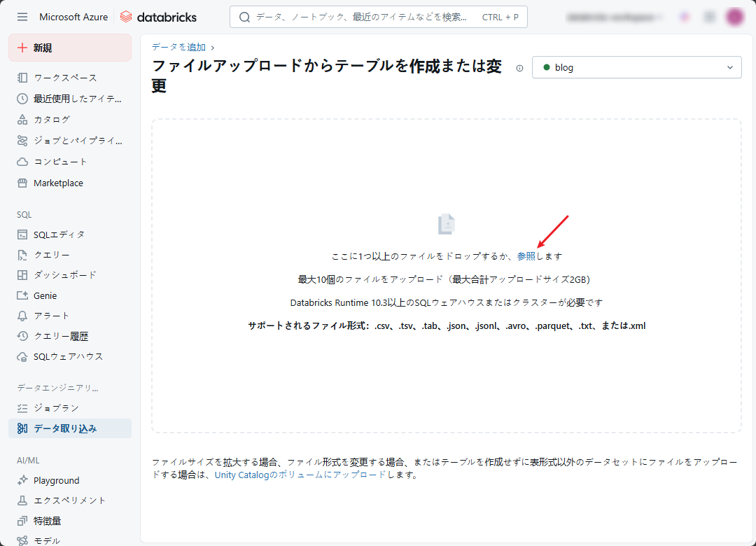Click the データ取り込み icon
The image size is (756, 546).
tap(22, 428)
